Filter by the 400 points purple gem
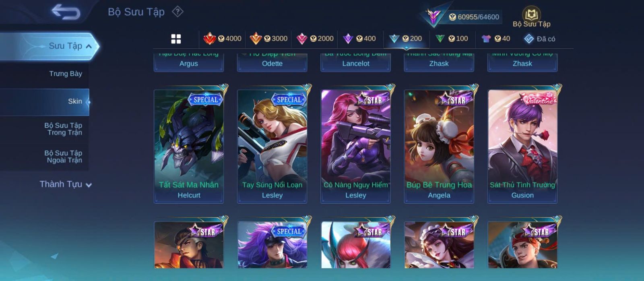Image resolution: width=644 pixels, height=281 pixels. pos(359,39)
